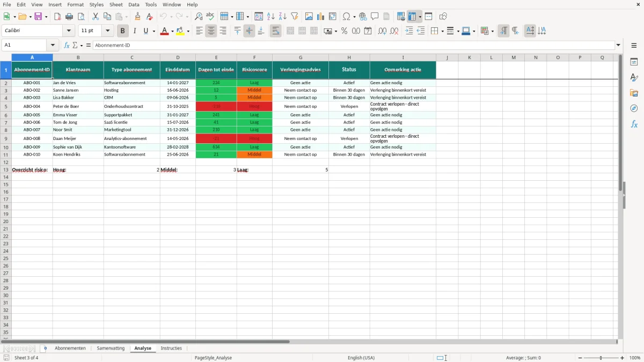Image resolution: width=644 pixels, height=362 pixels.
Task: Open the Borders dropdown arrow
Action: (x=442, y=31)
